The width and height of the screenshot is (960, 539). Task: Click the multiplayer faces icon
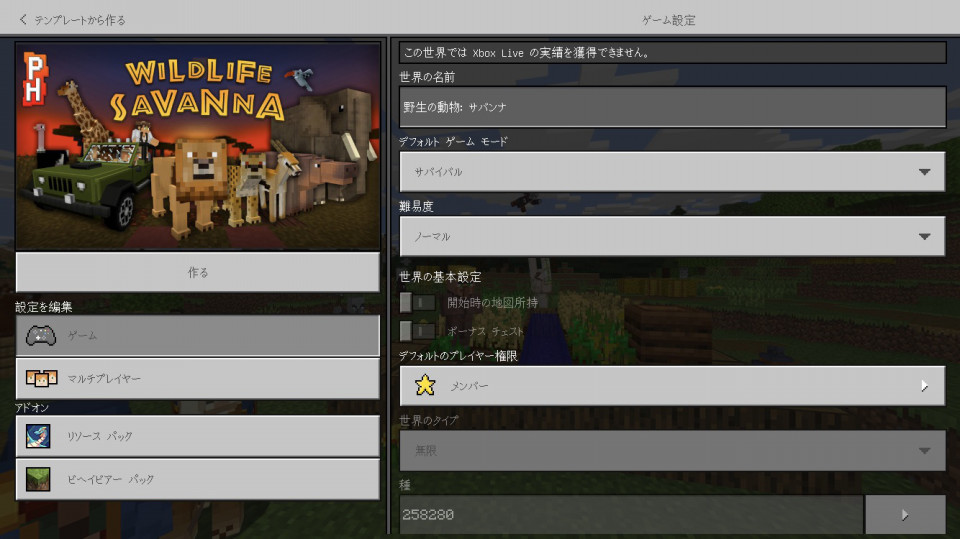coord(41,379)
